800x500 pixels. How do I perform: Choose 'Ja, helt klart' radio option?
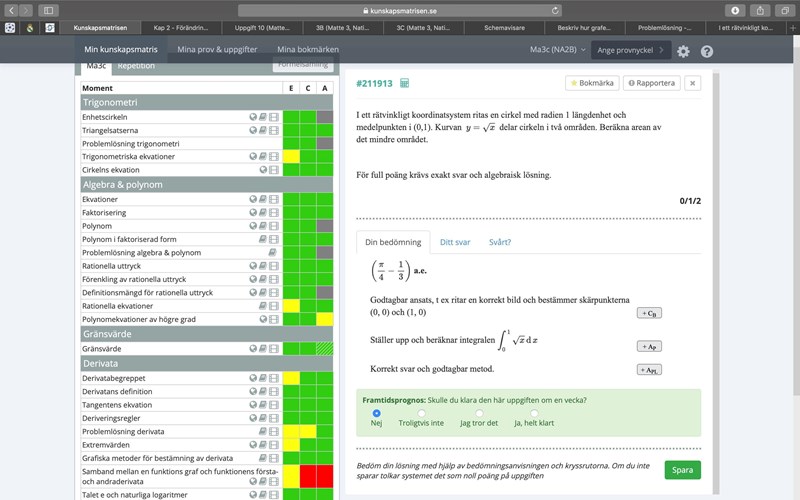[534, 412]
